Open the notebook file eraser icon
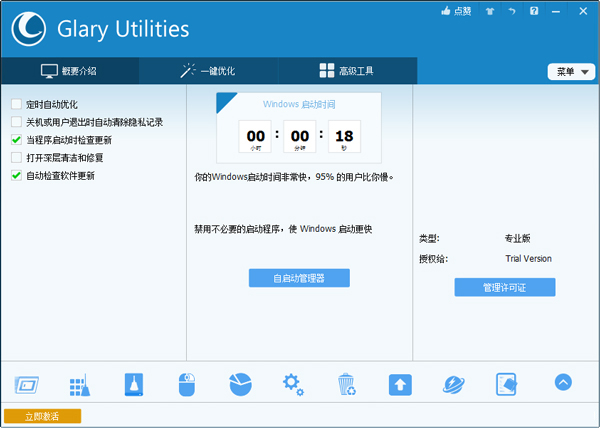The height and width of the screenshot is (428, 600). click(x=507, y=384)
